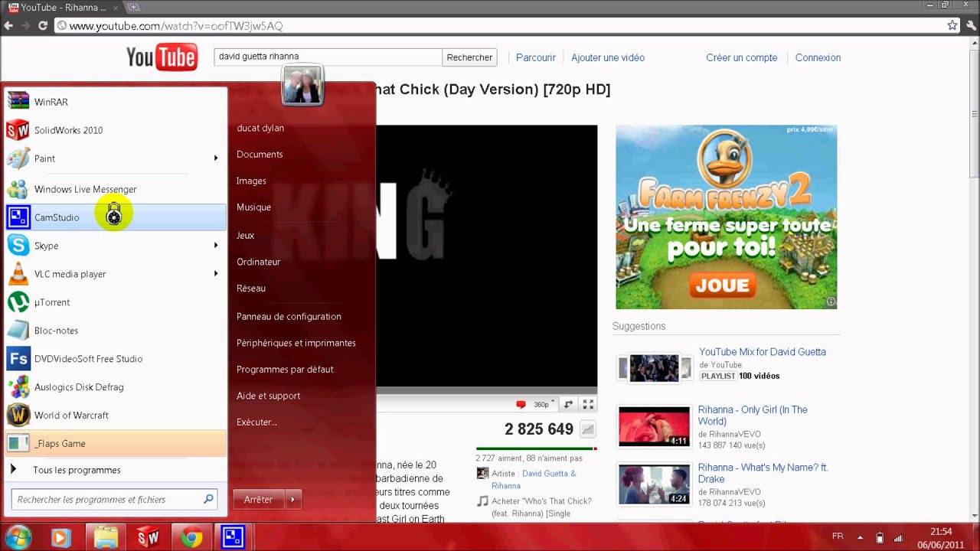Switch to SolidWorks taskbar icon
Image resolution: width=980 pixels, height=551 pixels.
pyautogui.click(x=148, y=537)
